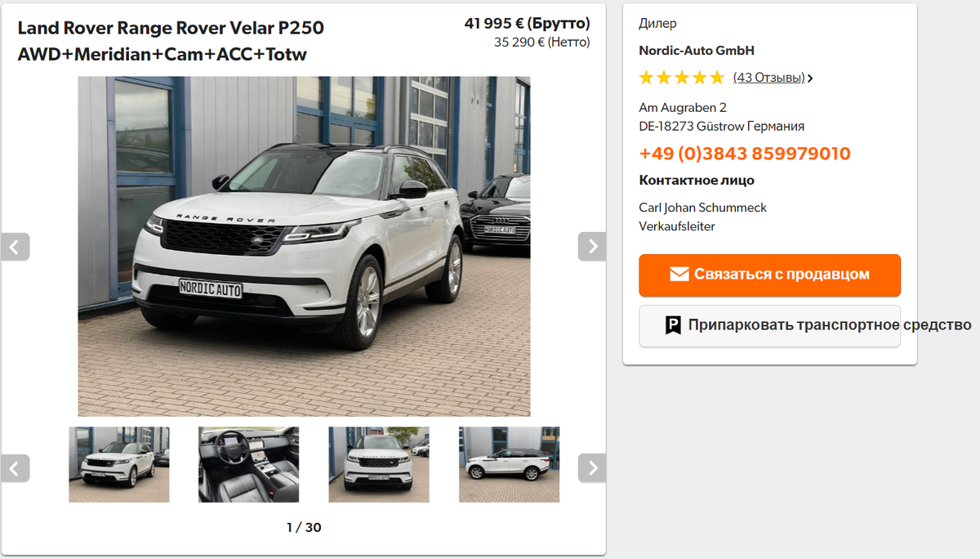
Task: Call the dealer phone number +49 (0)3843 859979010
Action: 745,154
